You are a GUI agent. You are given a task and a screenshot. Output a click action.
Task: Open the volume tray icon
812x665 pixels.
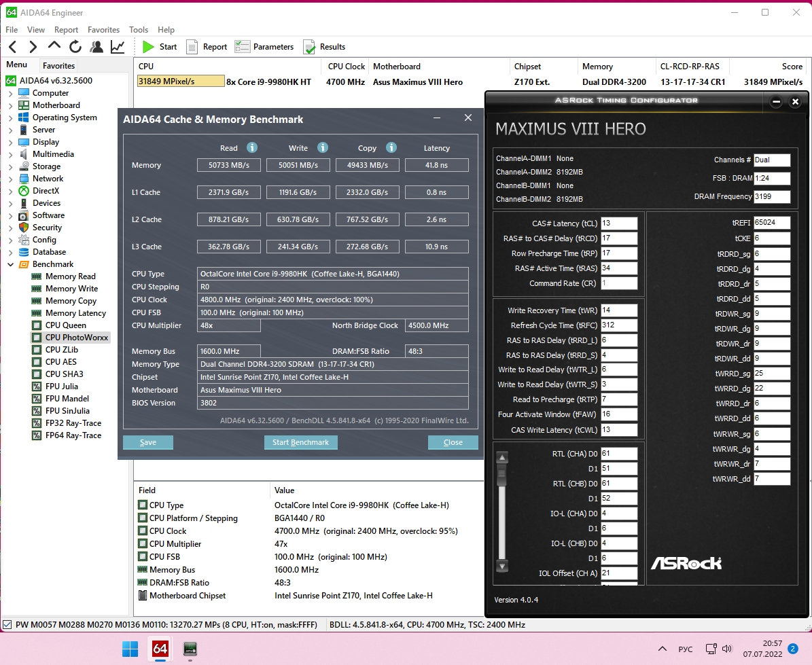coord(727,649)
